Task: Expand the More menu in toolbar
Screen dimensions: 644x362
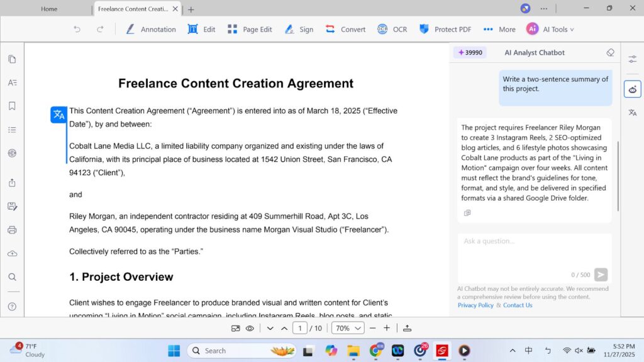Action: [499, 29]
